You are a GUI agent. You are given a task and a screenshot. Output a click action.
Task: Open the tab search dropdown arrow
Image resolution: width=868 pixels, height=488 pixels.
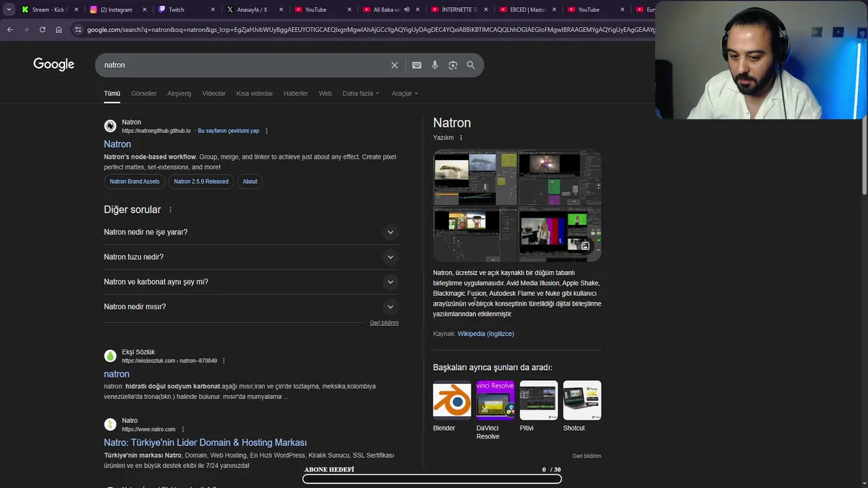pos(9,9)
